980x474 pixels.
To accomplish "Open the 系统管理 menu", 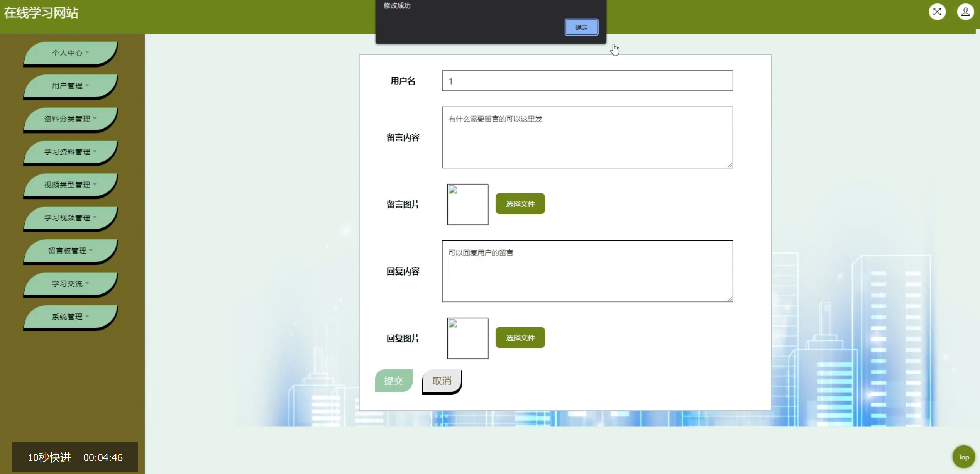I will 70,317.
